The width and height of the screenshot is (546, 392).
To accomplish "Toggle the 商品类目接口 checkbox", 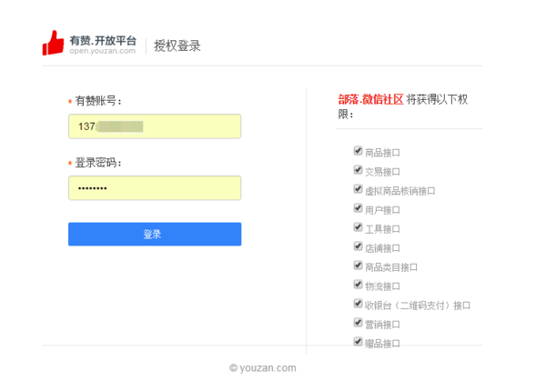I will click(x=358, y=266).
